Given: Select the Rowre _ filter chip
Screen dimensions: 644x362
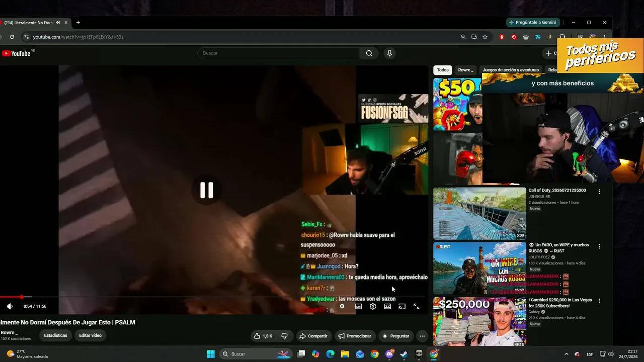Looking at the screenshot, I should click(x=465, y=70).
